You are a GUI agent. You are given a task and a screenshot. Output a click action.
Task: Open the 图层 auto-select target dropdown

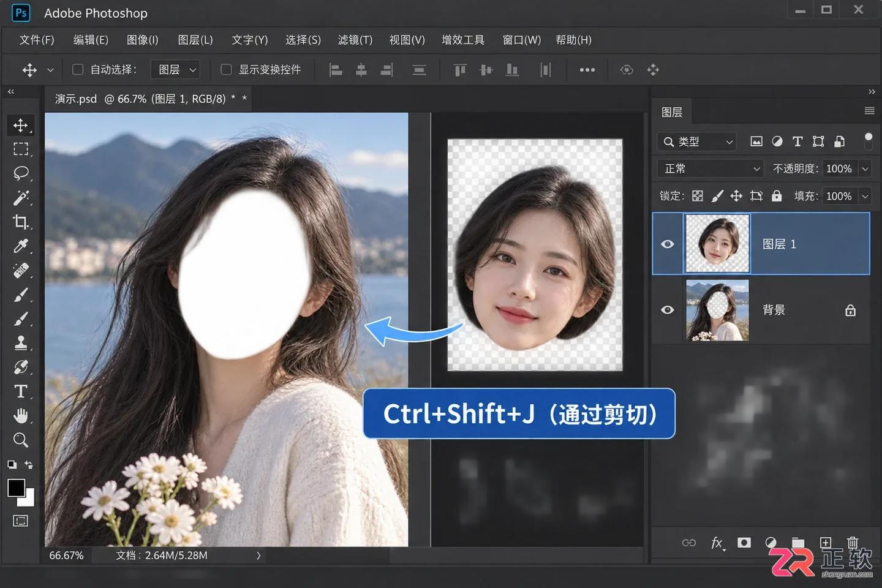[x=175, y=70]
